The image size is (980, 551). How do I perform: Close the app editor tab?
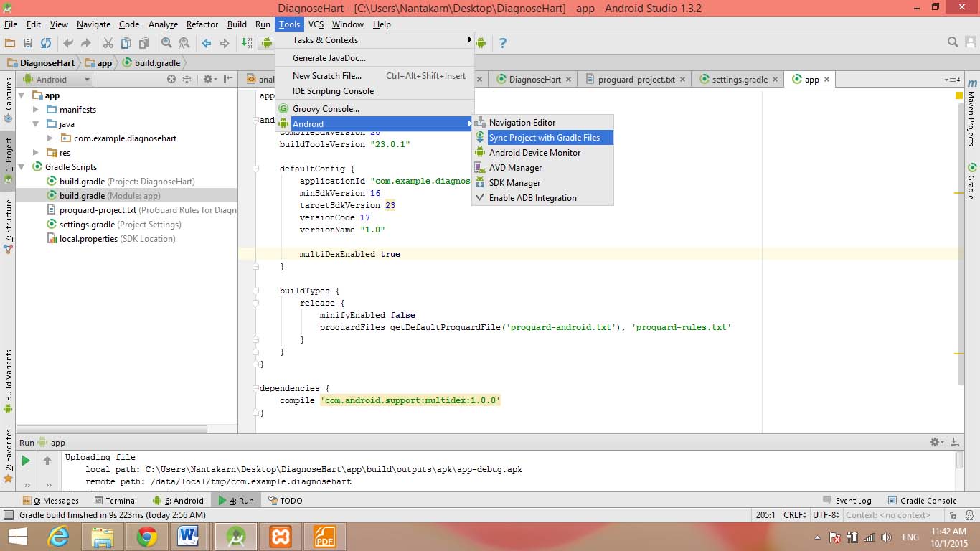826,80
